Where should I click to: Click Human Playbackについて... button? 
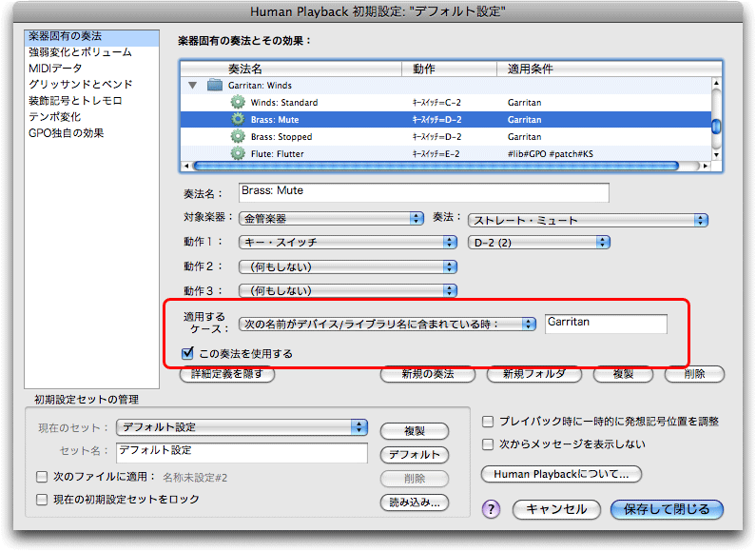click(561, 474)
